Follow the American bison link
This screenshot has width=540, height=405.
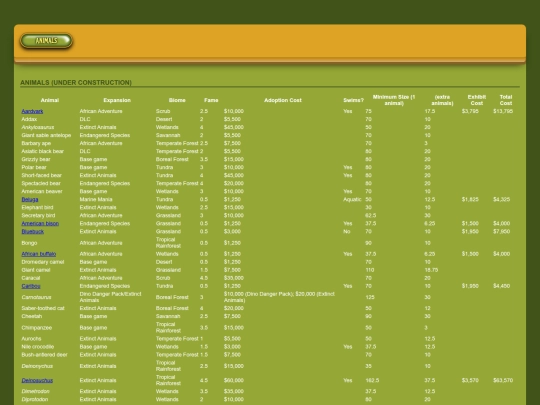tap(40, 224)
